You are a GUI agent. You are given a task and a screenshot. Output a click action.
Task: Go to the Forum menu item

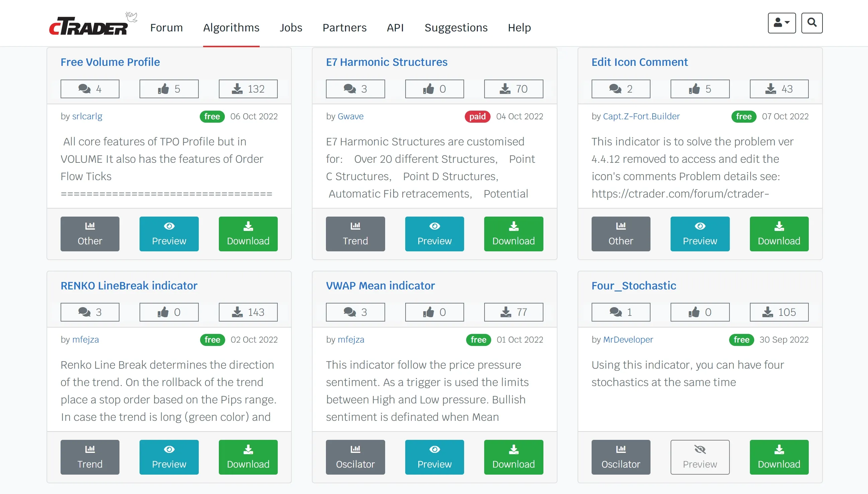tap(166, 27)
